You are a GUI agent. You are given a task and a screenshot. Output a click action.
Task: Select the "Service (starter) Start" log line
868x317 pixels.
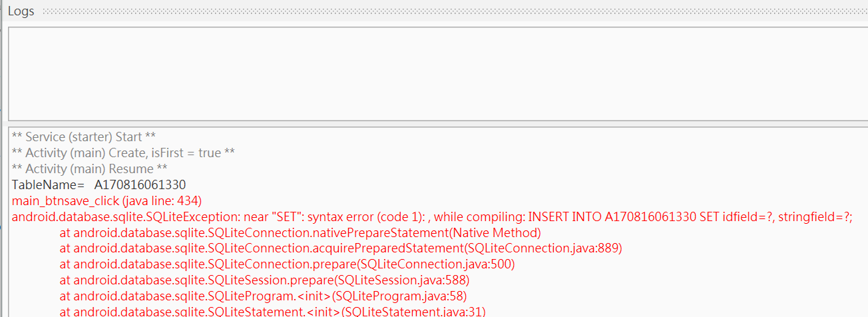(84, 137)
